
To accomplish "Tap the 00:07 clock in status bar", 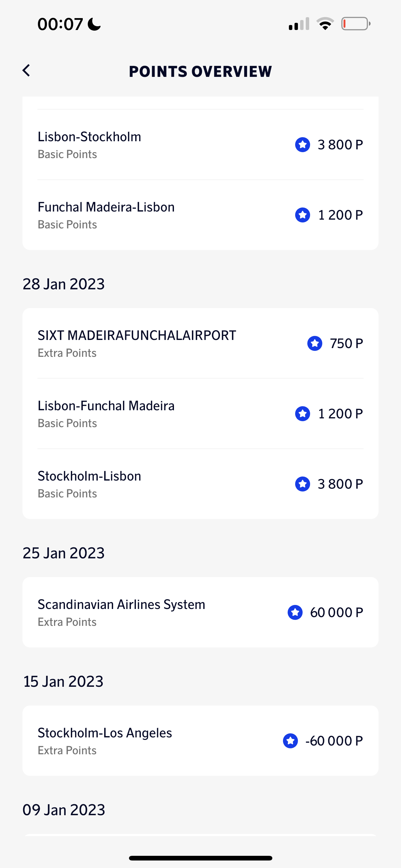I will (60, 24).
